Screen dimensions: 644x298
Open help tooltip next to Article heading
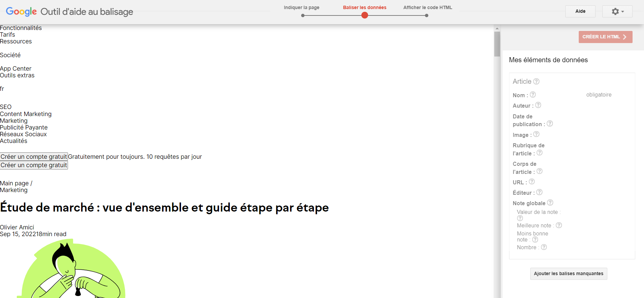pyautogui.click(x=536, y=81)
